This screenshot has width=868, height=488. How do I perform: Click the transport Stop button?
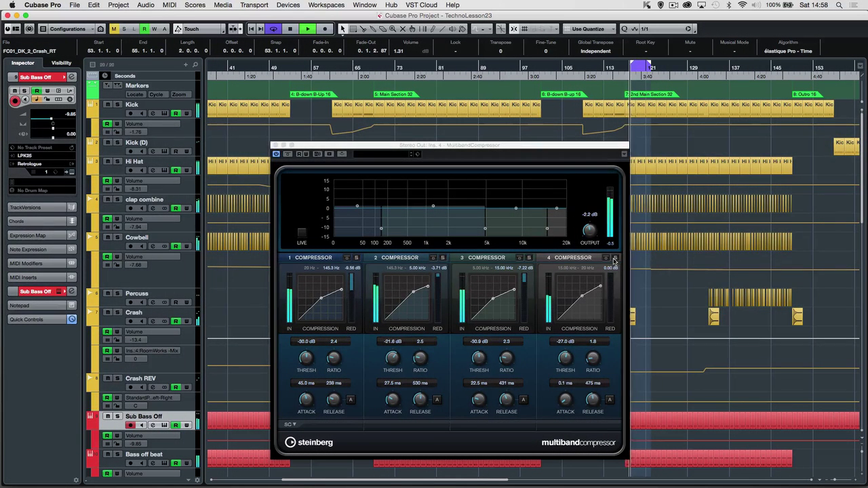[x=290, y=29]
